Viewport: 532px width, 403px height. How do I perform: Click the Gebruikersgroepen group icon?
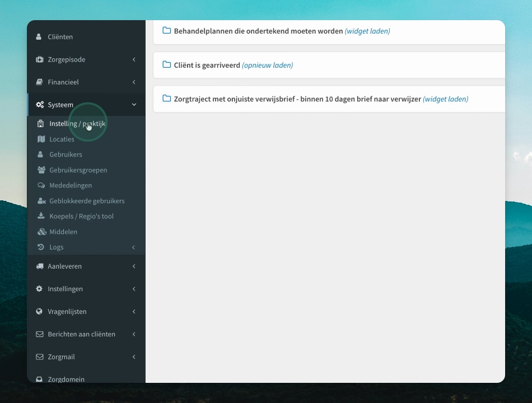(41, 170)
